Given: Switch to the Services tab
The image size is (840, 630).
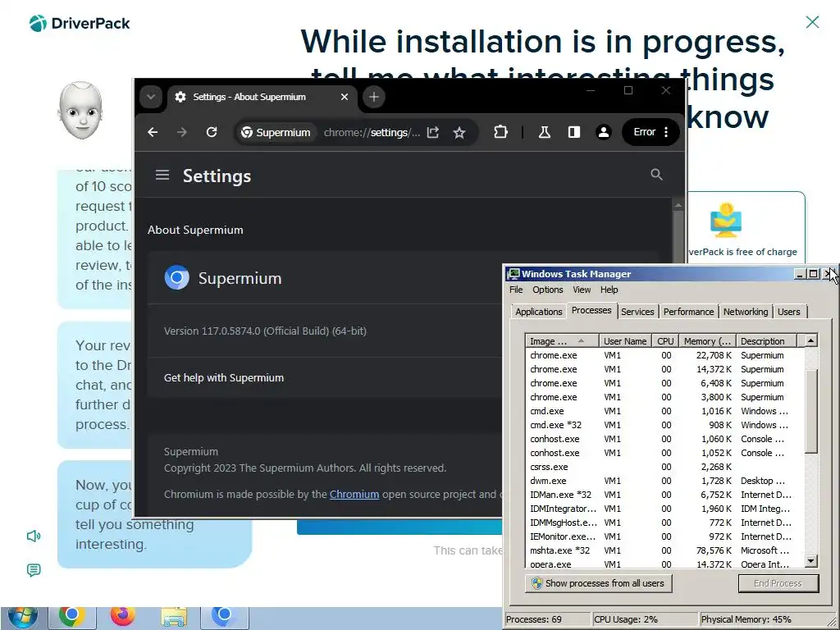Looking at the screenshot, I should point(637,312).
